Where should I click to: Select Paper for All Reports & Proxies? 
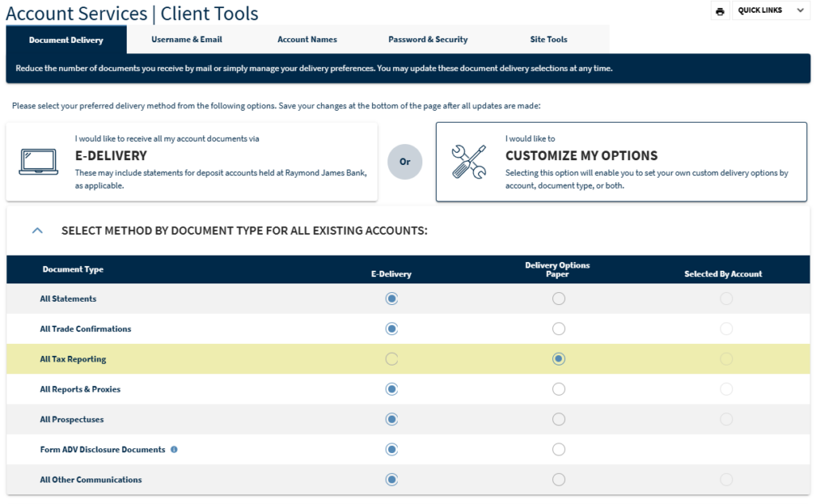559,389
